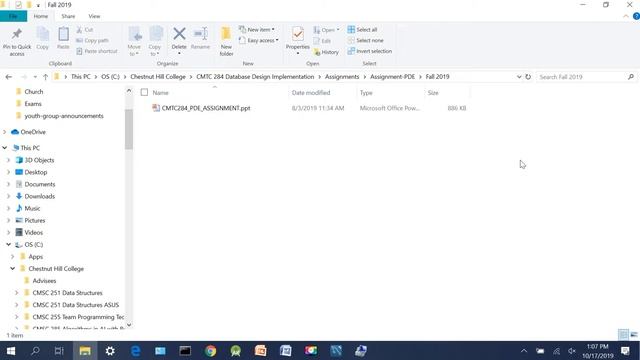Screen dimensions: 640x360
Task: Sort by the Date modified column
Action: (x=311, y=93)
